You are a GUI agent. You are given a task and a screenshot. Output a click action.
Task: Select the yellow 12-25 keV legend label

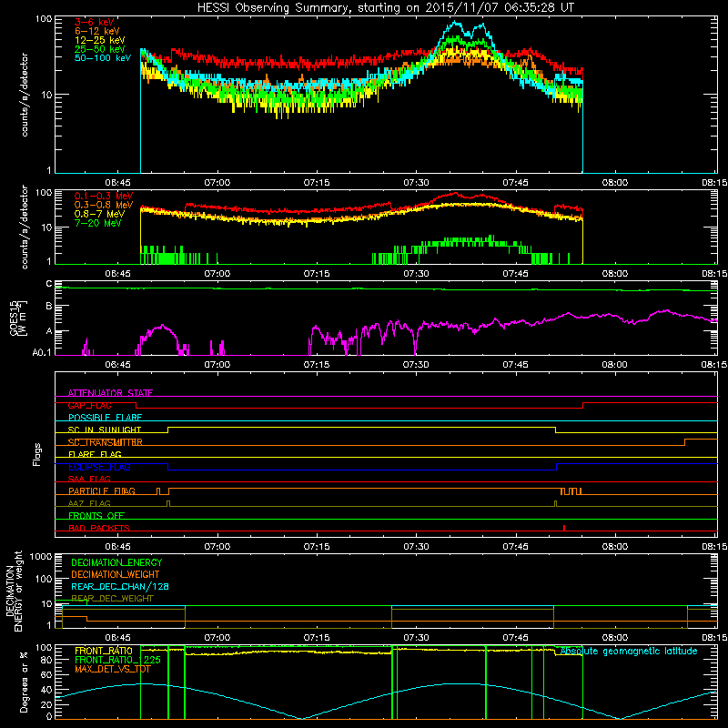(100, 40)
